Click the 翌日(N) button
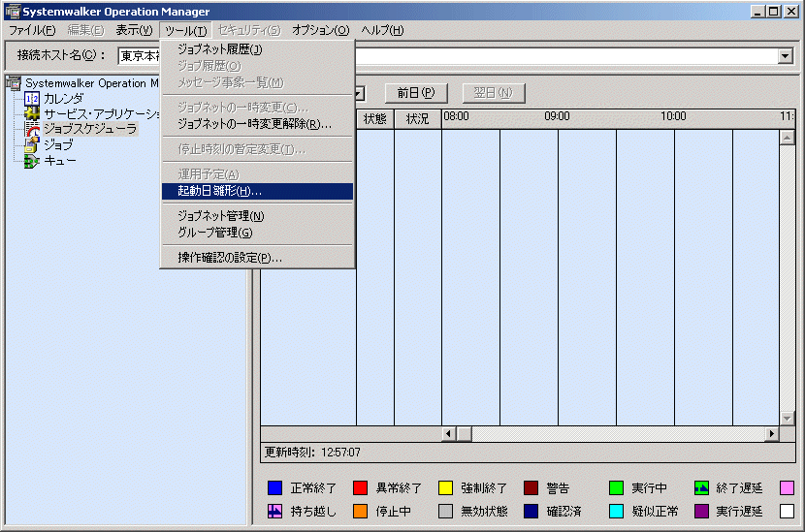This screenshot has height=532, width=805. pos(494,93)
